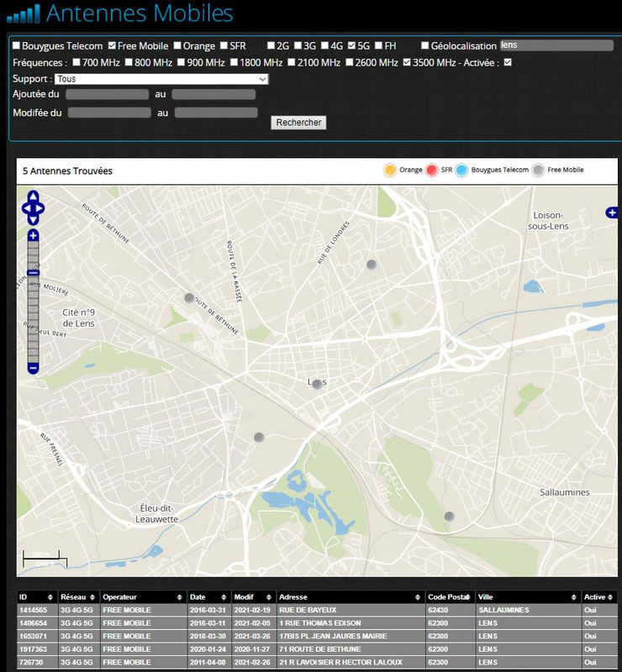Open the map layer switcher plus icon

pos(612,213)
